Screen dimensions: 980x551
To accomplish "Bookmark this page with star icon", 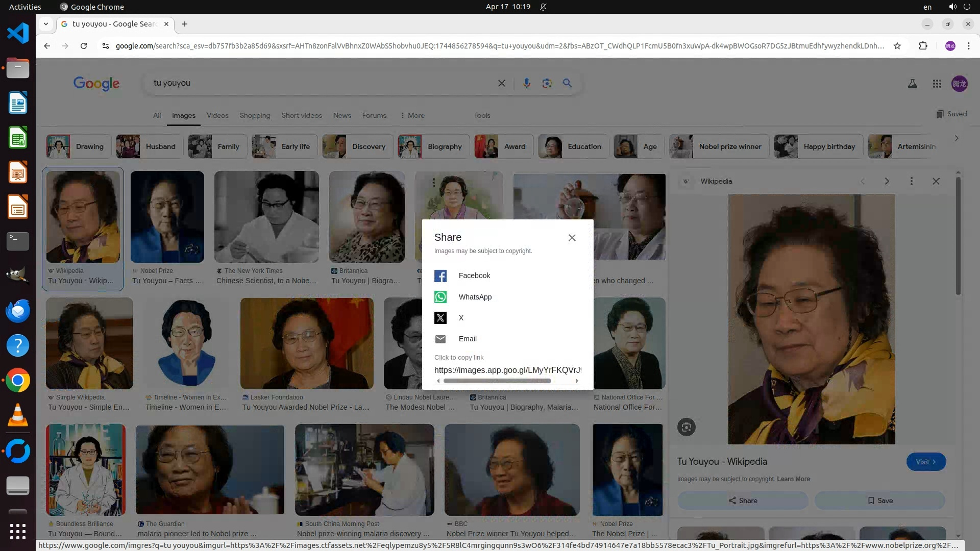I will (897, 46).
